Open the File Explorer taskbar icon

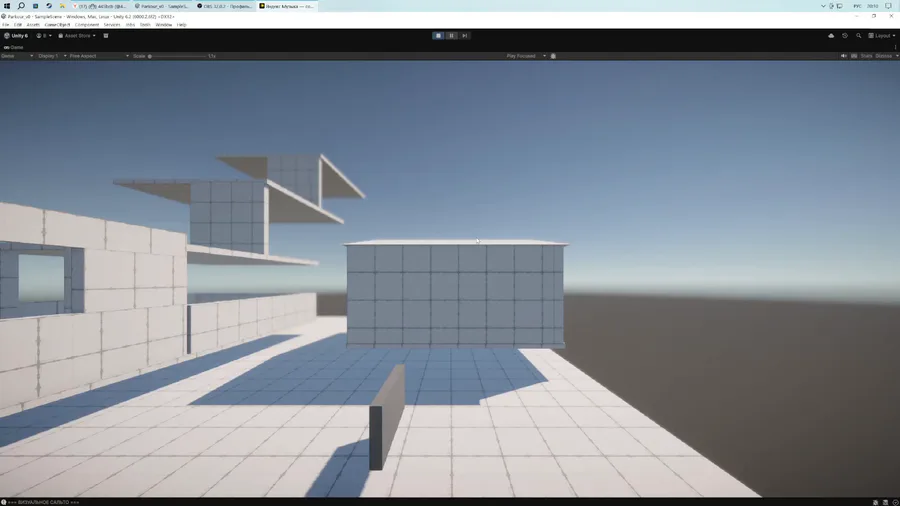point(63,6)
